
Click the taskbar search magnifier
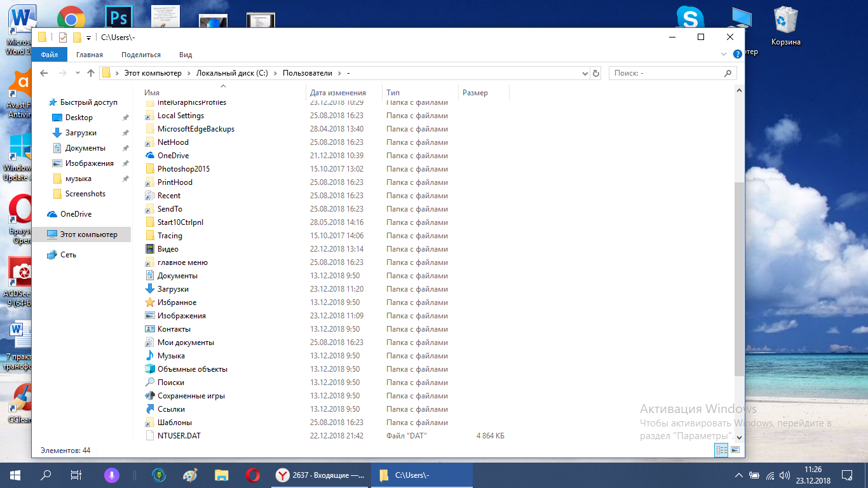pos(46,475)
